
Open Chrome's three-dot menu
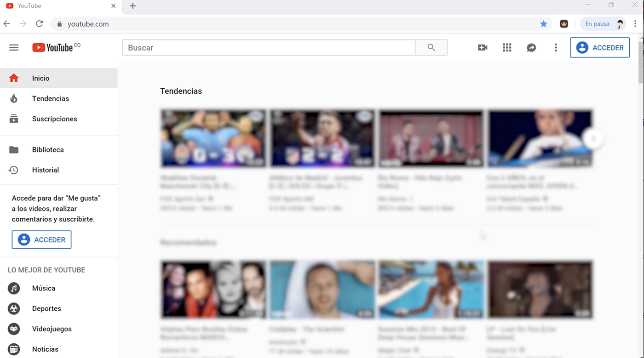635,24
